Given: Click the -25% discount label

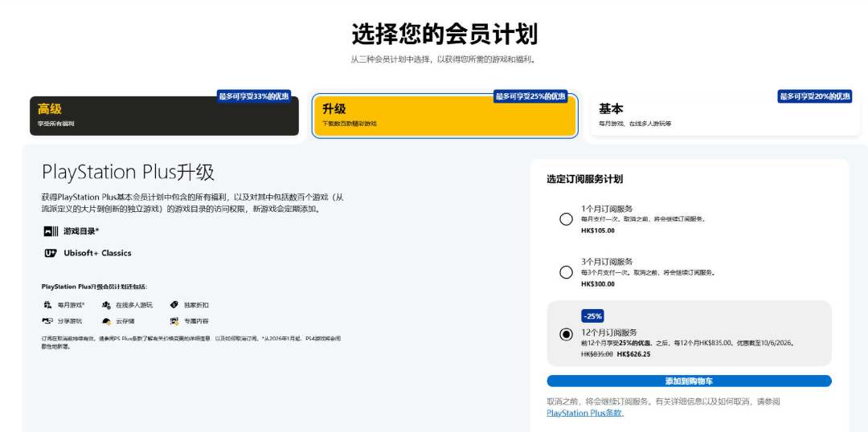Looking at the screenshot, I should coord(592,316).
